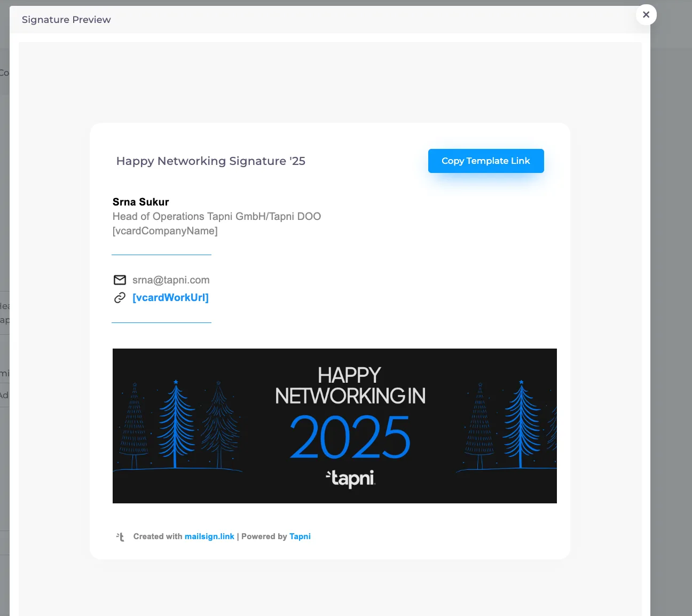
Task: Click the Happy Networking Signature '25 title
Action: pyautogui.click(x=211, y=161)
